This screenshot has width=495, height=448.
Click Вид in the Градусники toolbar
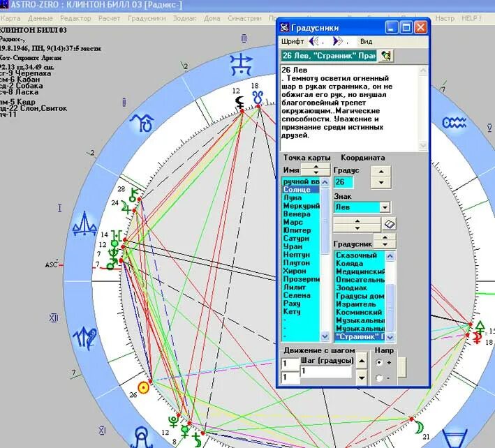click(367, 41)
